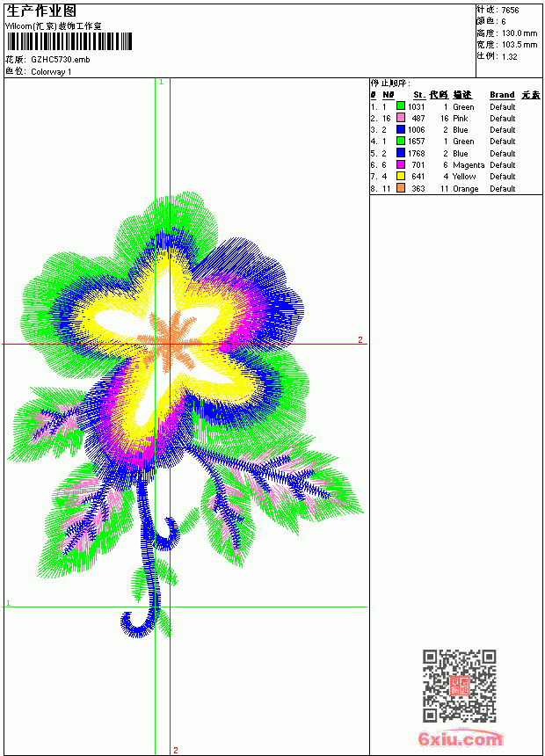
Task: Click the green guide marker 1 at left edge
Action: coord(8,603)
